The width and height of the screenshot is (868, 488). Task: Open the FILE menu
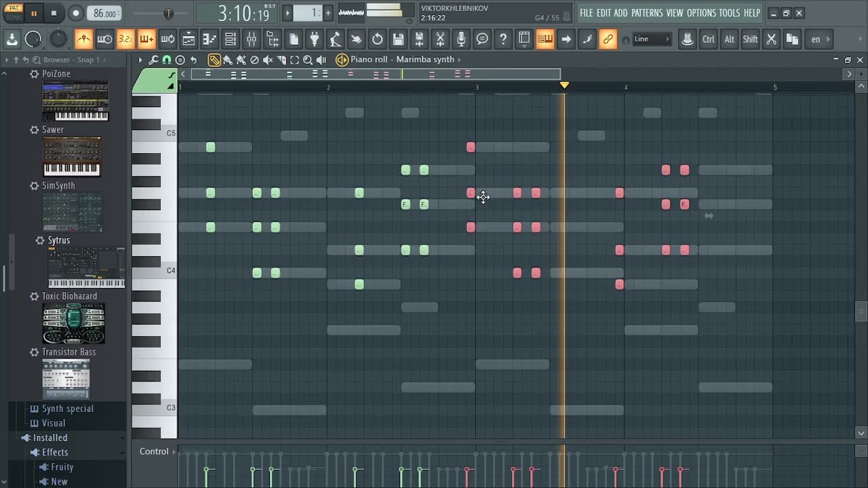click(586, 13)
